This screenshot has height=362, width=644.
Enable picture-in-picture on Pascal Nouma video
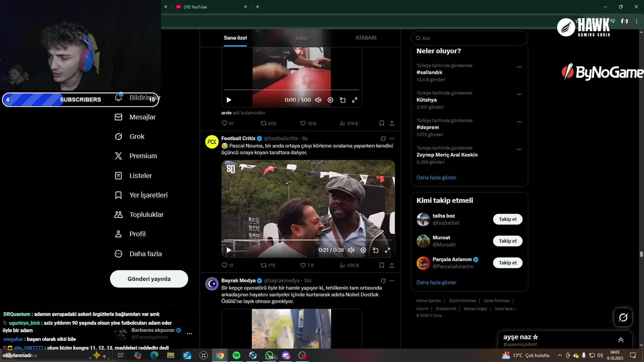coord(375,250)
